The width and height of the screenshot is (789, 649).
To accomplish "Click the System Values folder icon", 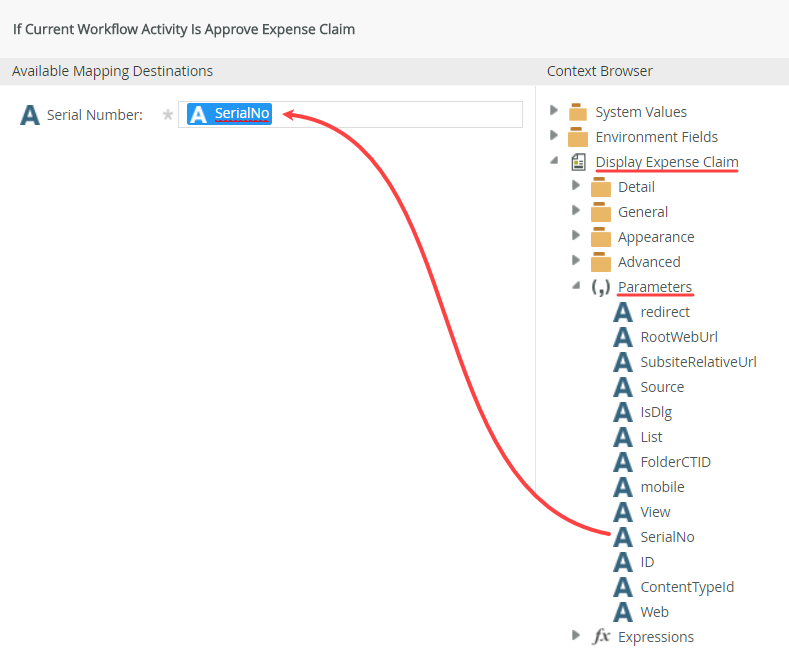I will [578, 112].
